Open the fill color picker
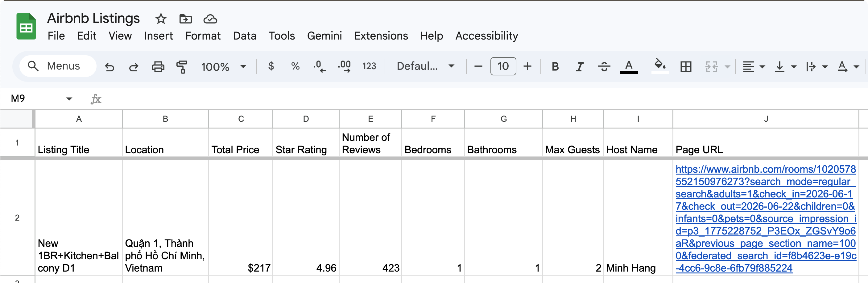Screen dimensions: 868x283 (x=660, y=66)
